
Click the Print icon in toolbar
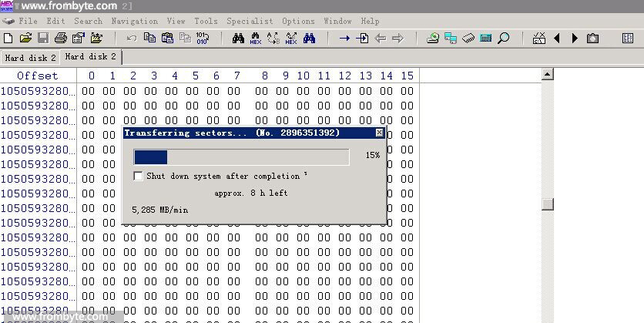click(61, 38)
